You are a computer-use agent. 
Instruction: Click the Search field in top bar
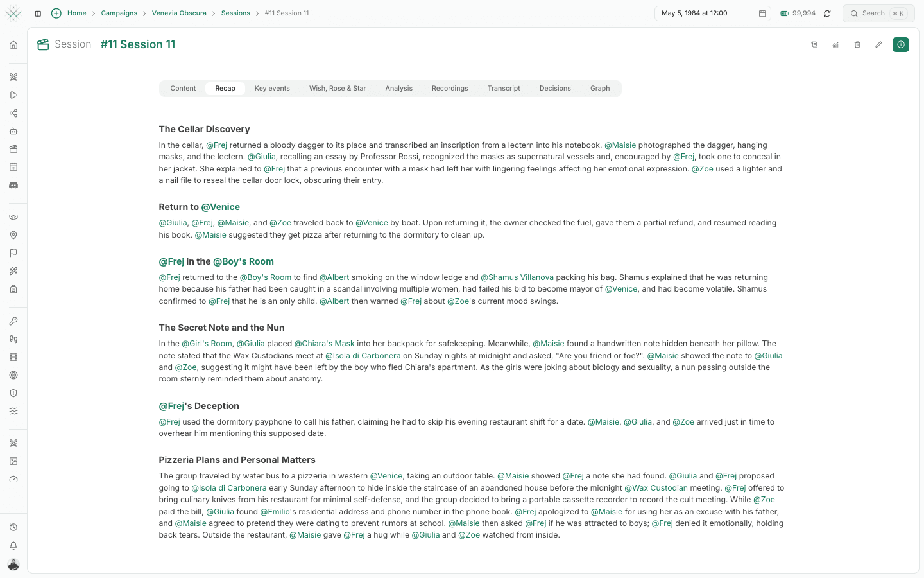coord(878,13)
